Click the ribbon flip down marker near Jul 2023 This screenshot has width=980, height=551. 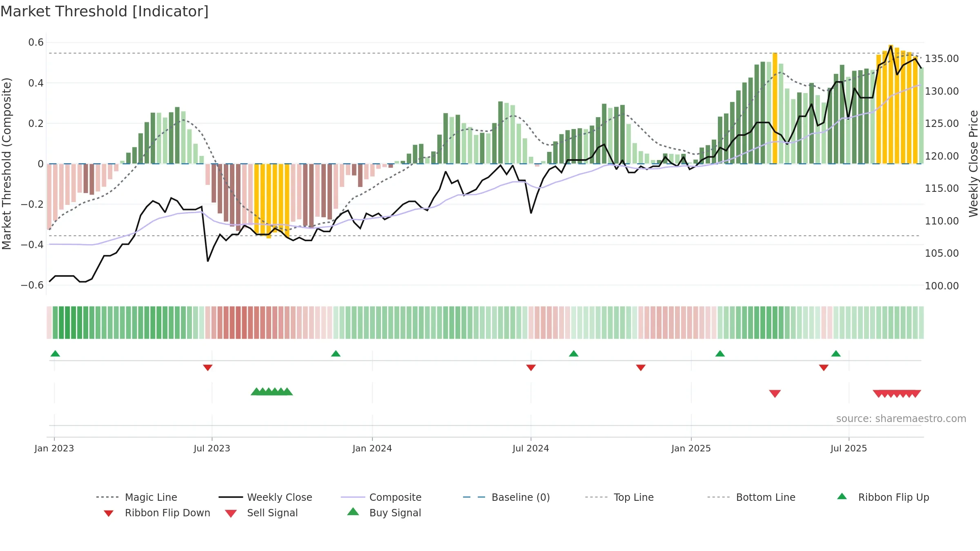click(x=207, y=368)
